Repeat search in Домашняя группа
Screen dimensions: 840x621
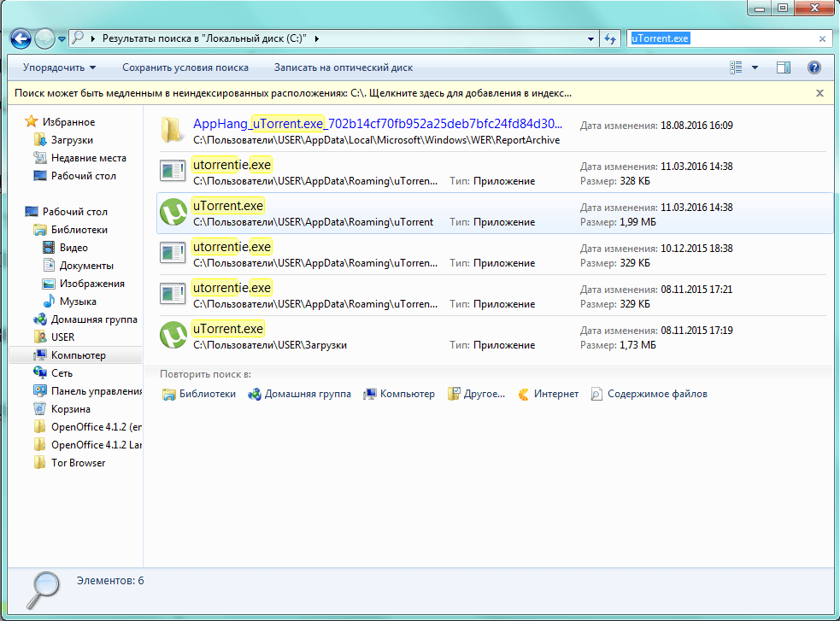[299, 394]
